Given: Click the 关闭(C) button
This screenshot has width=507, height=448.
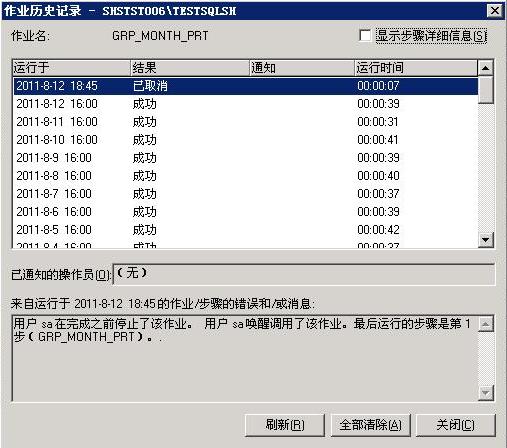Looking at the screenshot, I should (456, 425).
